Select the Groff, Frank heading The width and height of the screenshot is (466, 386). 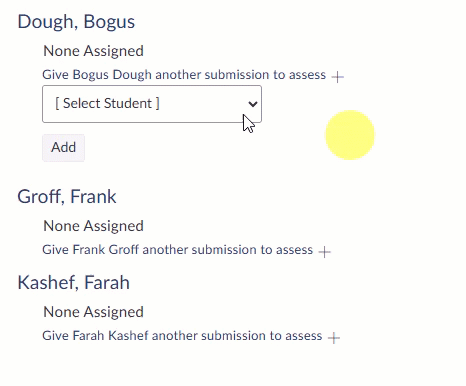pyautogui.click(x=67, y=197)
